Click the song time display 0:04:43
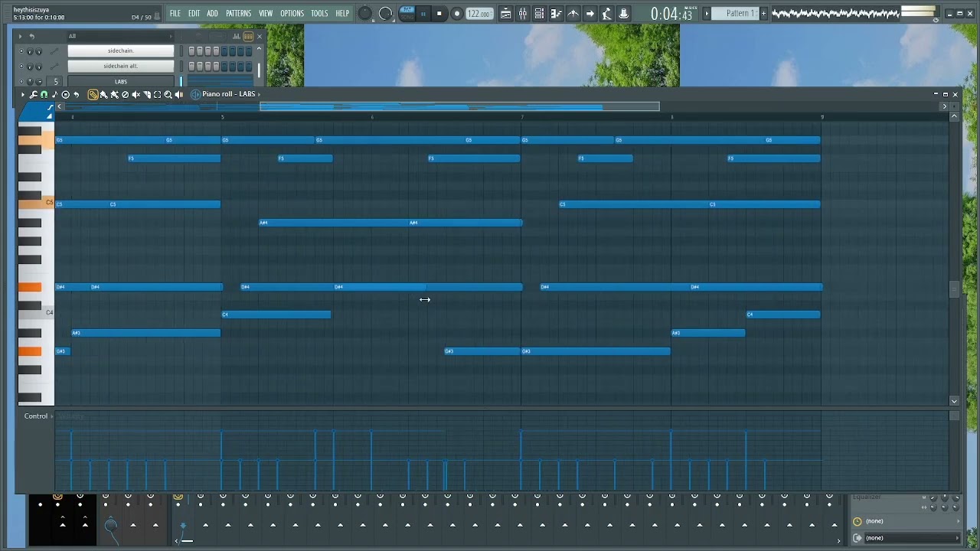This screenshot has width=980, height=551. pos(671,14)
